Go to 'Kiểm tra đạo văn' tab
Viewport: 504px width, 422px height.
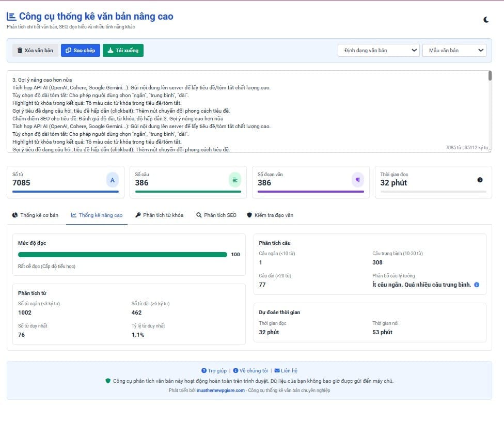270,215
